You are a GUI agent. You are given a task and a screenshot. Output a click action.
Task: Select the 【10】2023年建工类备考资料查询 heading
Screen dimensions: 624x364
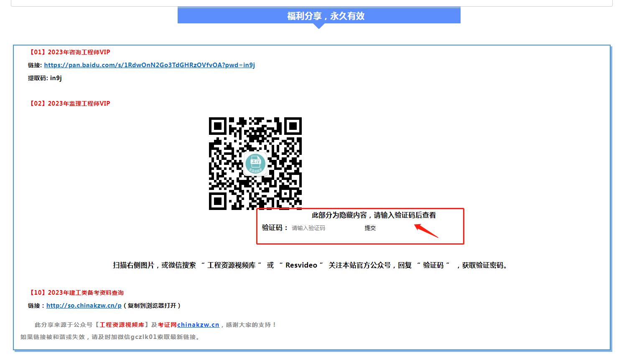76,293
